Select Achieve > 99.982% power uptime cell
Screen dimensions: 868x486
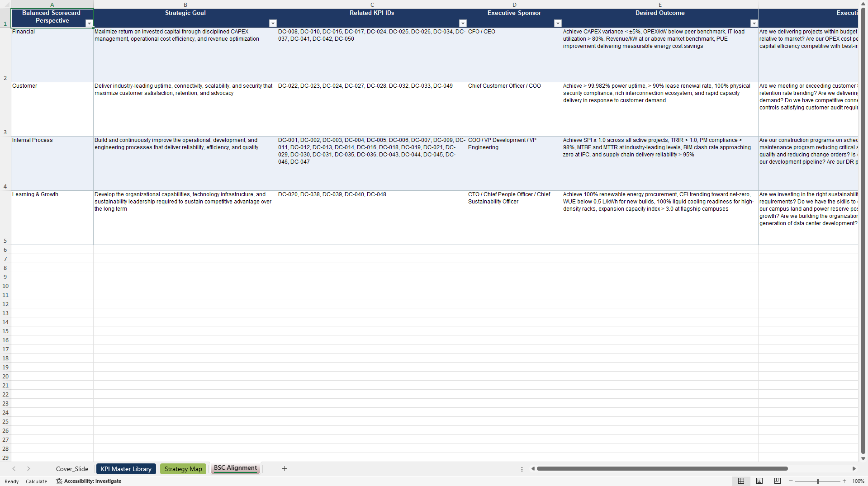[x=660, y=109]
